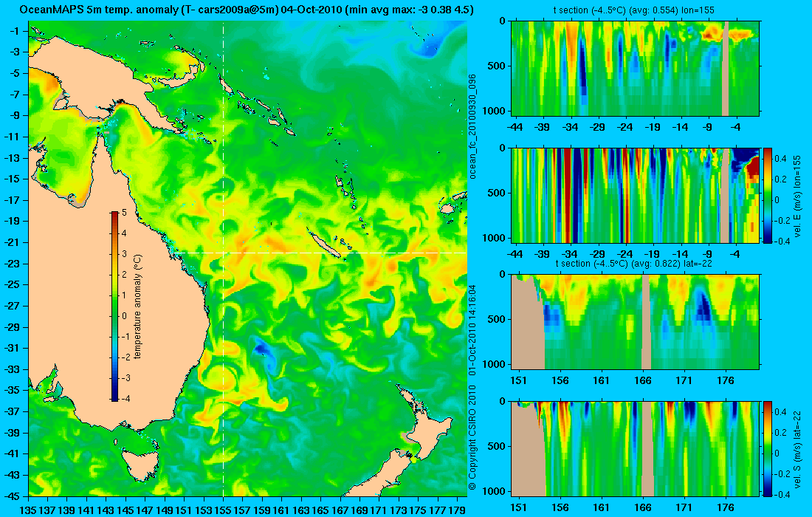The height and width of the screenshot is (517, 812).
Task: Open the temperature section plot at lat=-22
Action: [635, 322]
